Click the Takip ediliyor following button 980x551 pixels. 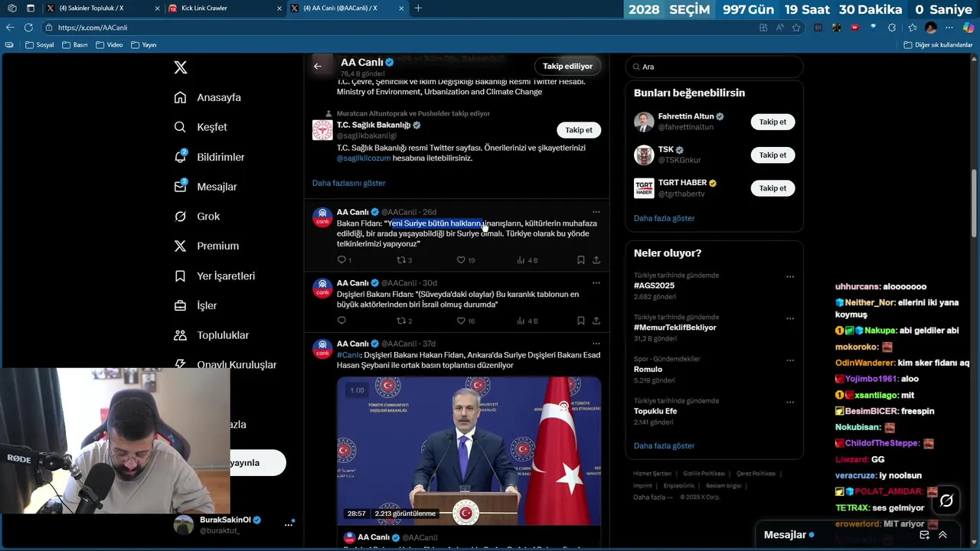[x=568, y=66]
